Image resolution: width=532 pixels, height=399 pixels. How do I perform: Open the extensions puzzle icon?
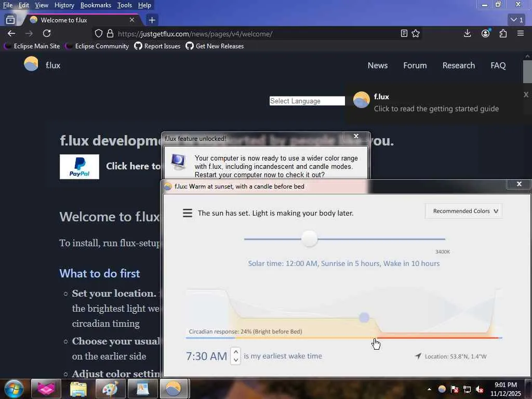coord(503,34)
